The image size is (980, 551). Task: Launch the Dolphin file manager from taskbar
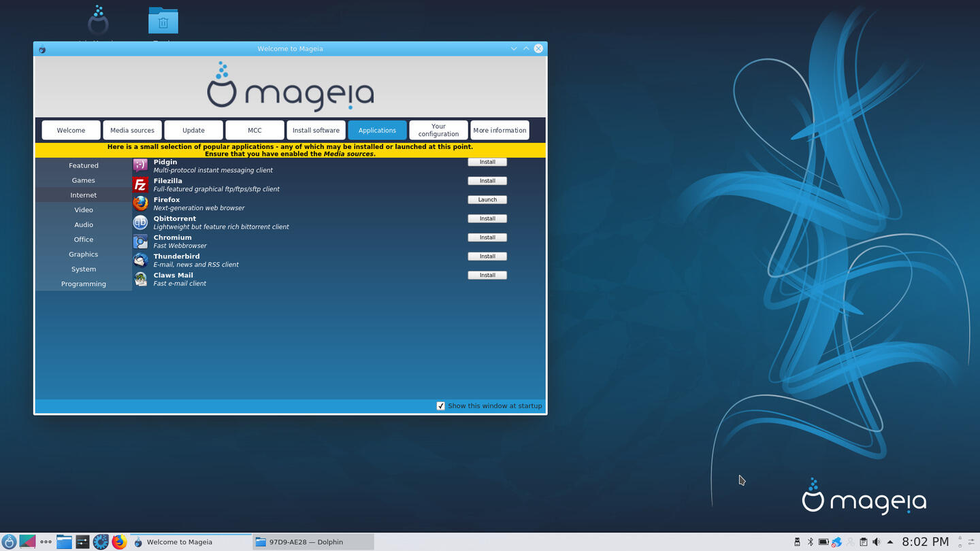[64, 541]
